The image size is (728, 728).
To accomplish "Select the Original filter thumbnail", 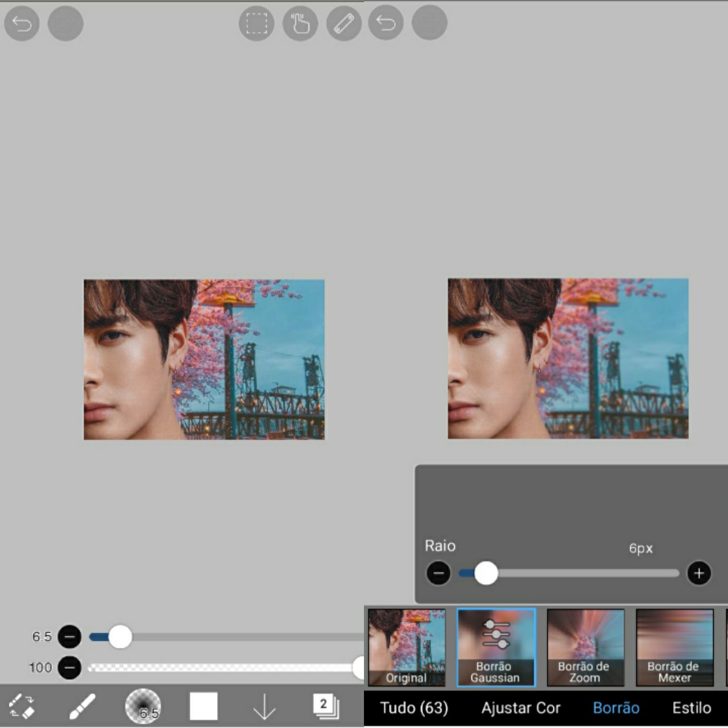I will pyautogui.click(x=406, y=647).
